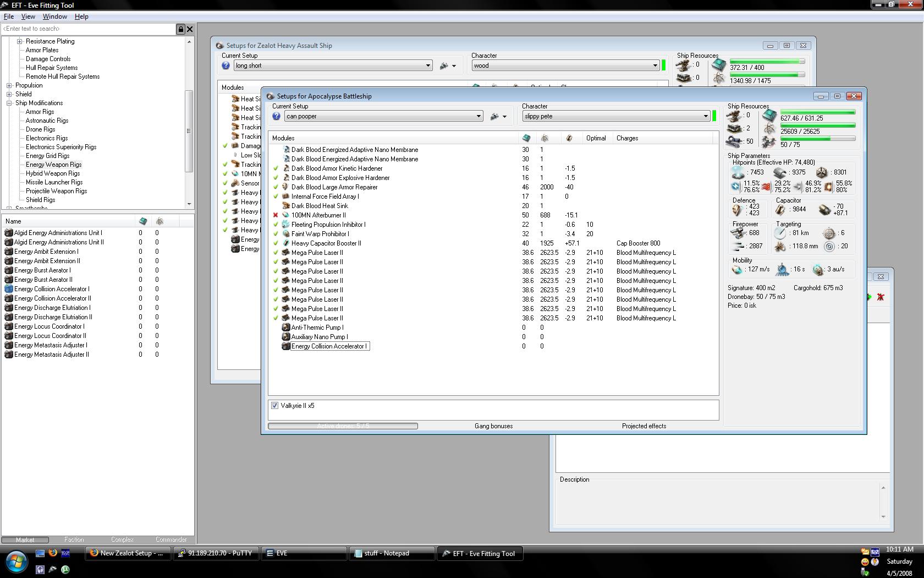This screenshot has width=924, height=578.
Task: Toggle the Faint Warp Prohibitor I checkmark
Action: (x=276, y=234)
